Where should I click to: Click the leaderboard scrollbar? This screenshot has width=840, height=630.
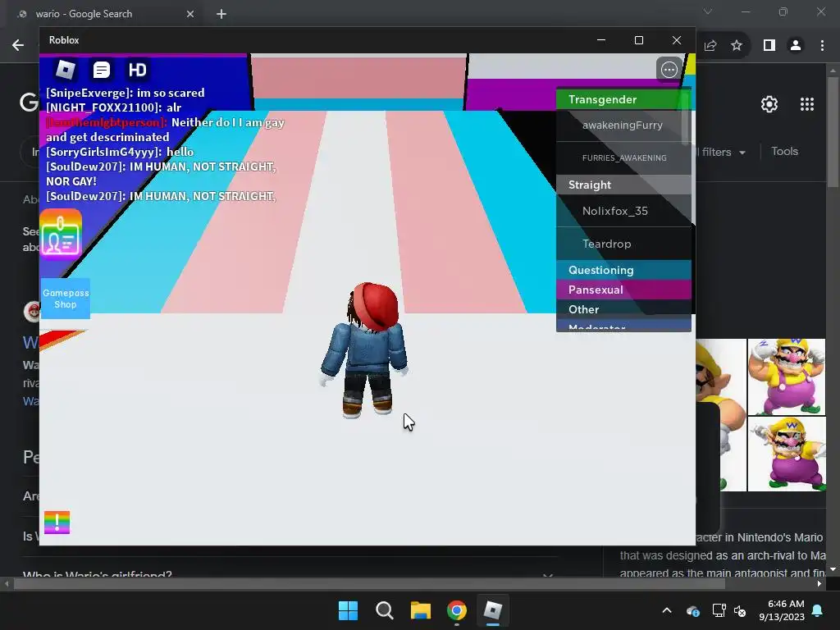(x=685, y=118)
